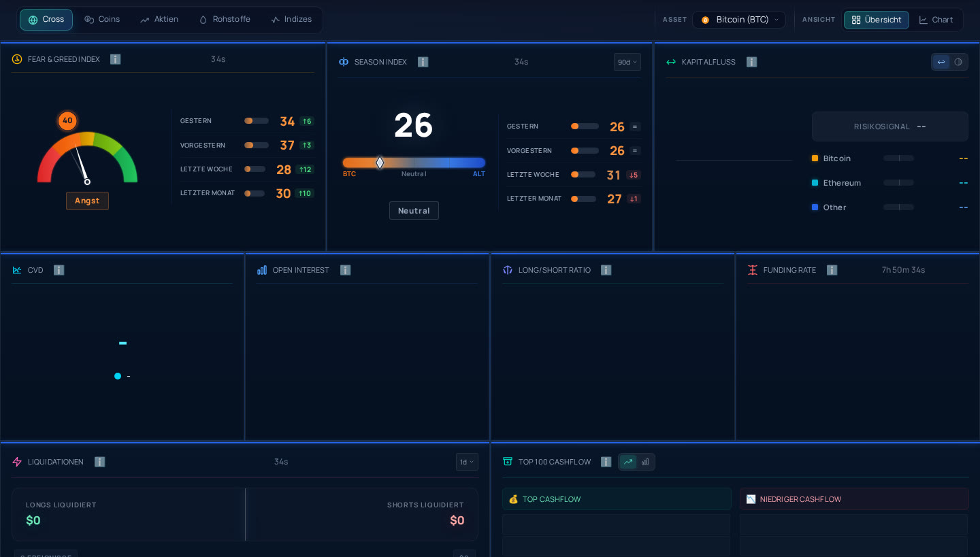Image resolution: width=980 pixels, height=557 pixels.
Task: Click the Fear & Greed Letzte Woche value 28
Action: (284, 169)
